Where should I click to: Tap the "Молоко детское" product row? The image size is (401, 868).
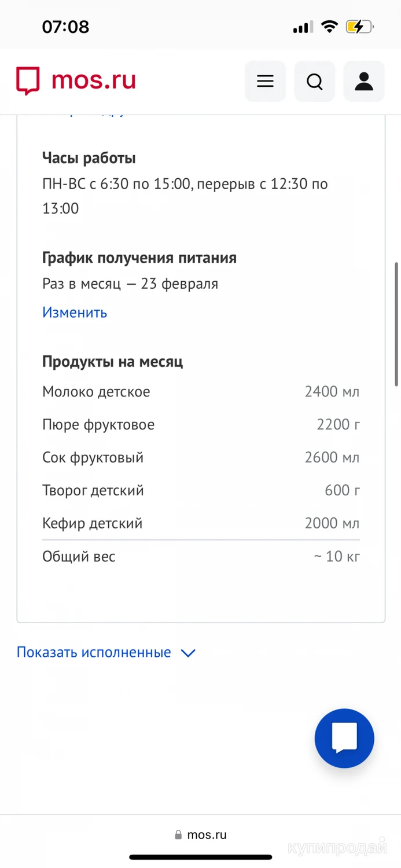(x=200, y=392)
